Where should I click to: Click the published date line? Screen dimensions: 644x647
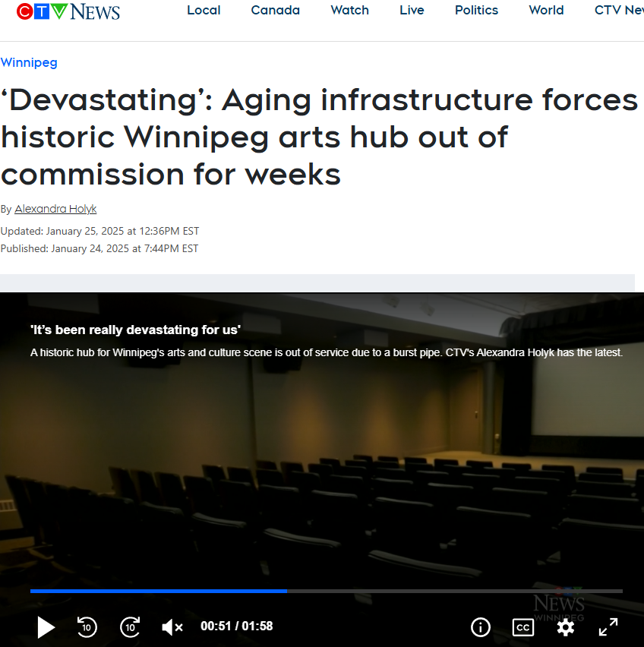pos(99,249)
